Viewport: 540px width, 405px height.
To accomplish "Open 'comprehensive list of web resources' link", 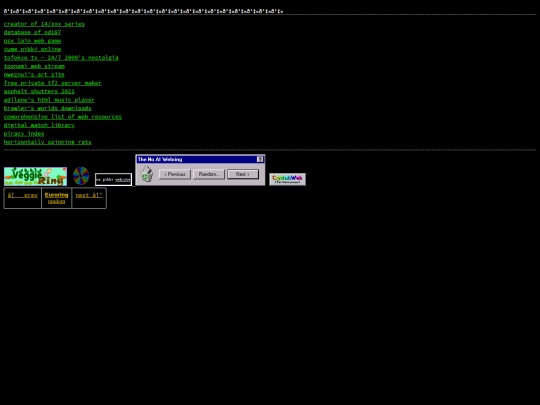I will 63,117.
